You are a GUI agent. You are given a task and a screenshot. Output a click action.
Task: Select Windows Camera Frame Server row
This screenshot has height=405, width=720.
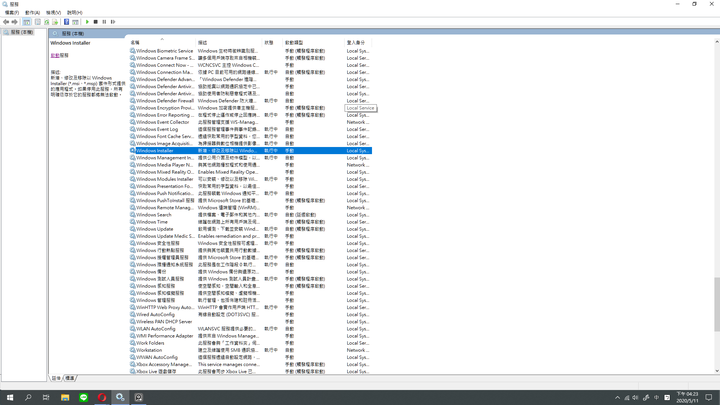click(x=250, y=58)
